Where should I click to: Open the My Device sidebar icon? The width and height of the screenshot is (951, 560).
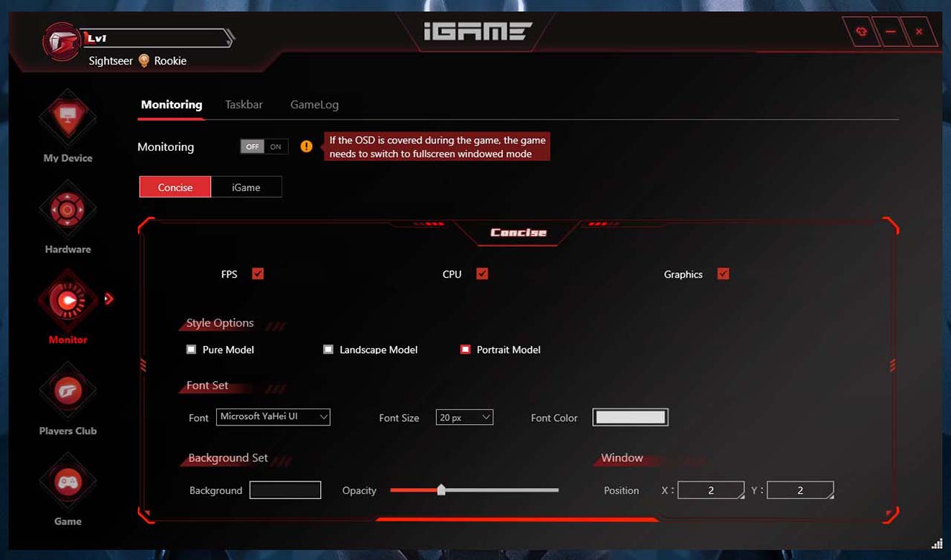[68, 117]
